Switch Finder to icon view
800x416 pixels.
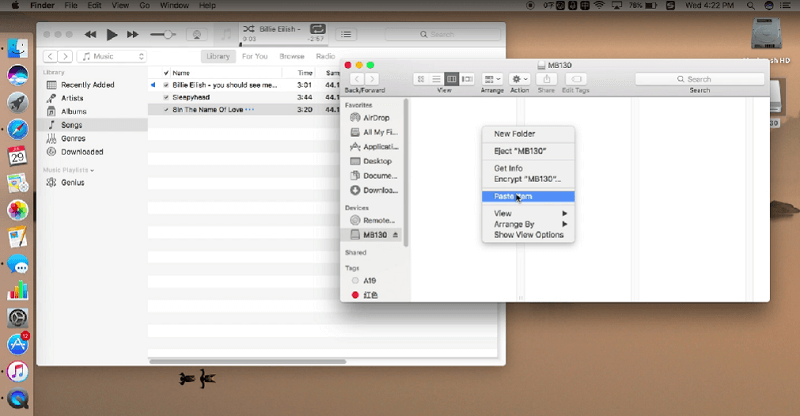421,79
